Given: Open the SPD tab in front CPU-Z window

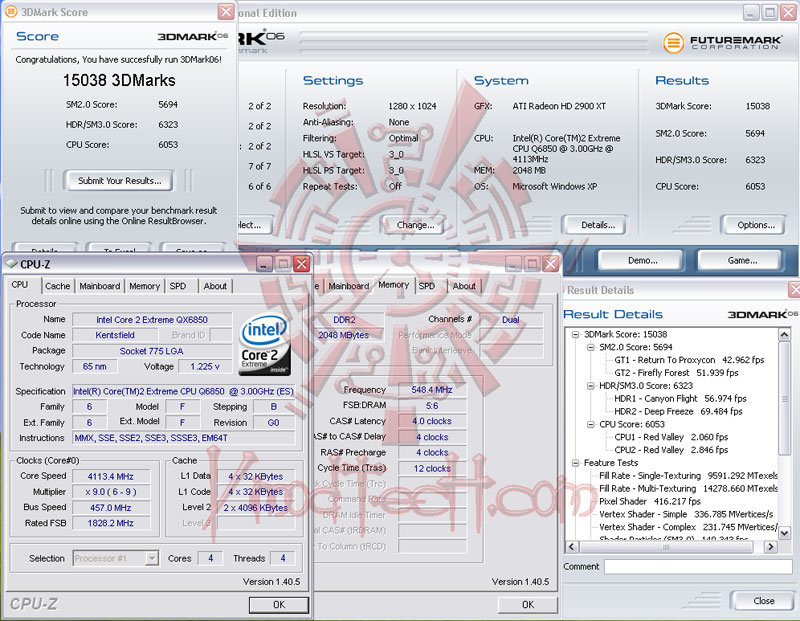Looking at the screenshot, I should (x=178, y=286).
